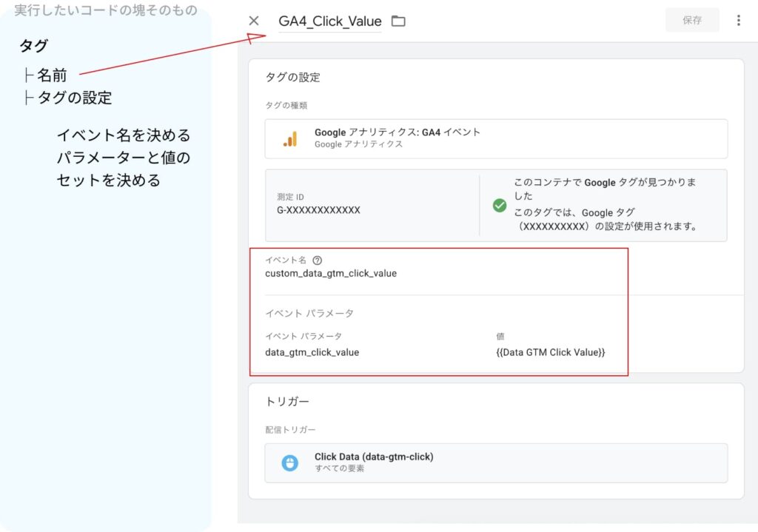Click the blue mouse Click trigger icon
The image size is (758, 532).
pos(289,462)
